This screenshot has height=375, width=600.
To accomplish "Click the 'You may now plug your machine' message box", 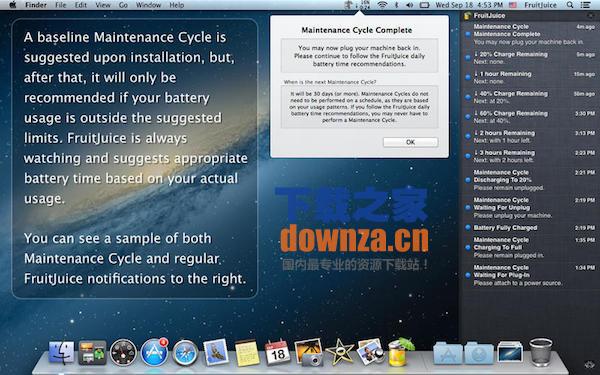I will tap(359, 55).
